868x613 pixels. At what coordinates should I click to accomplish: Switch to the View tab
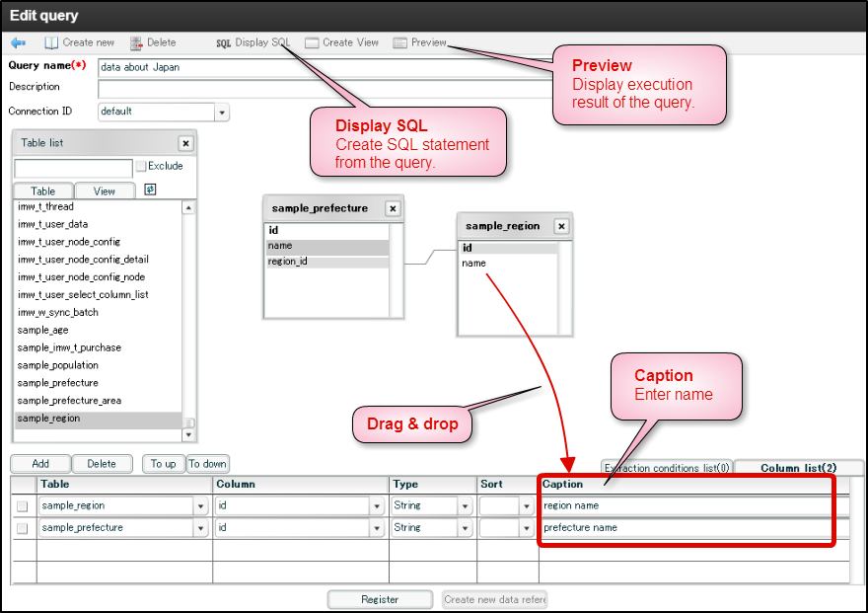[105, 190]
